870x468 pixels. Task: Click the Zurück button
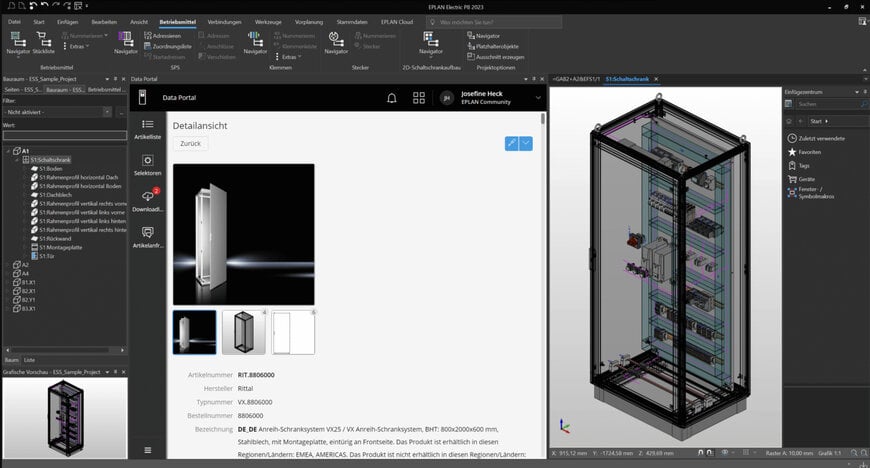190,144
